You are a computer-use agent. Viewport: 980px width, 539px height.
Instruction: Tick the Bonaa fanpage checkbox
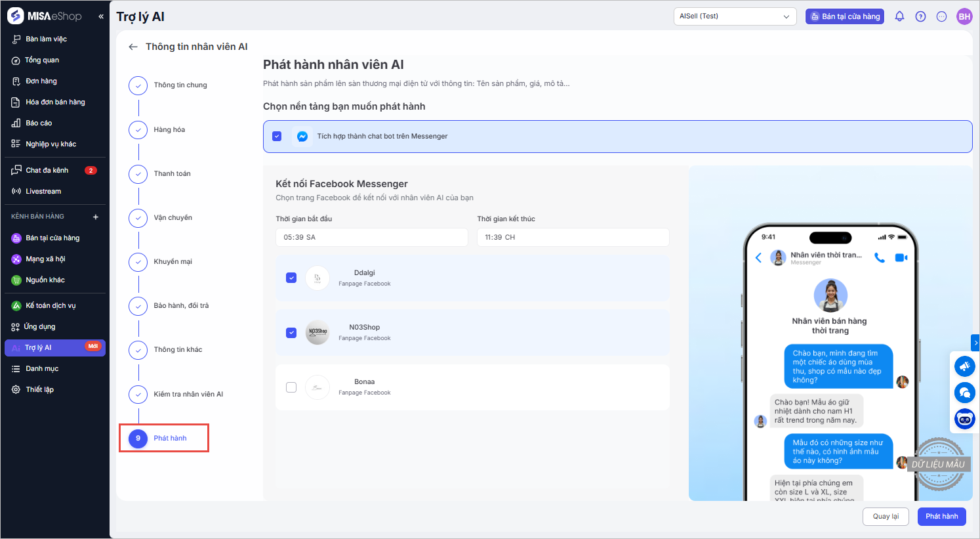[291, 387]
